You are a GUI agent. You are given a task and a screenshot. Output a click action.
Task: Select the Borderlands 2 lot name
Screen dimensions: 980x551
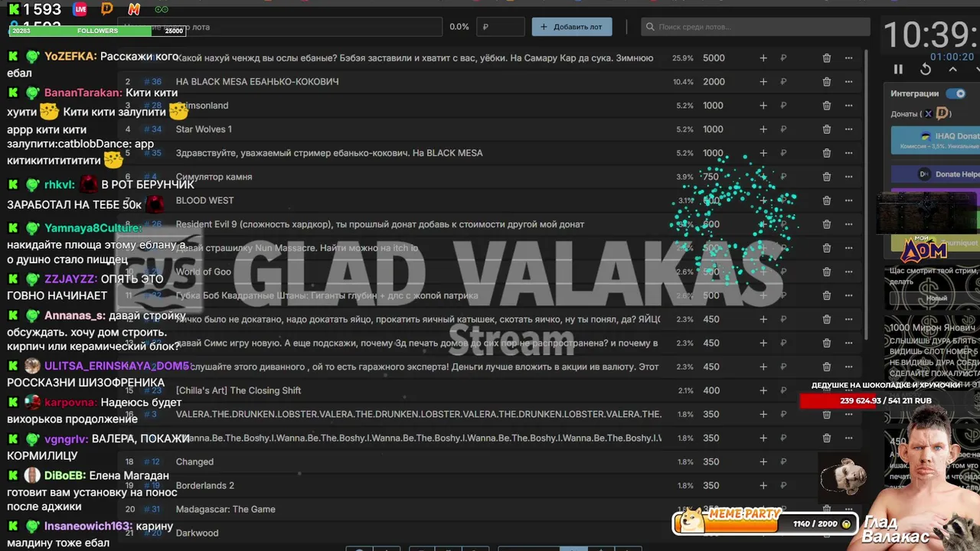(x=205, y=485)
